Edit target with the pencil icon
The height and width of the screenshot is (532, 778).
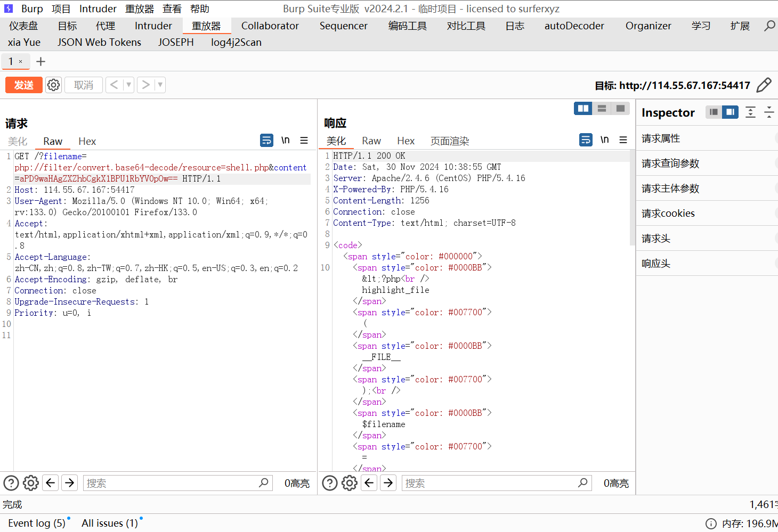pyautogui.click(x=764, y=85)
